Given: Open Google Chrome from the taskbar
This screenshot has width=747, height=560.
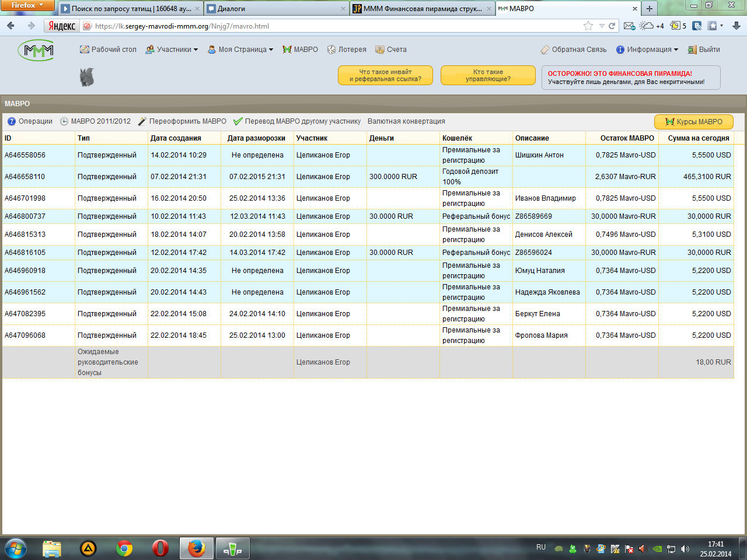Looking at the screenshot, I should click(x=124, y=549).
